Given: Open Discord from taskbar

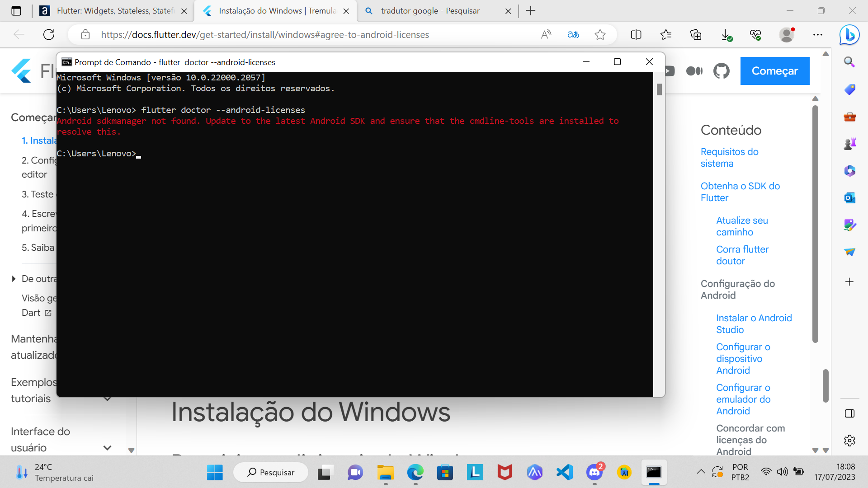Looking at the screenshot, I should tap(594, 473).
